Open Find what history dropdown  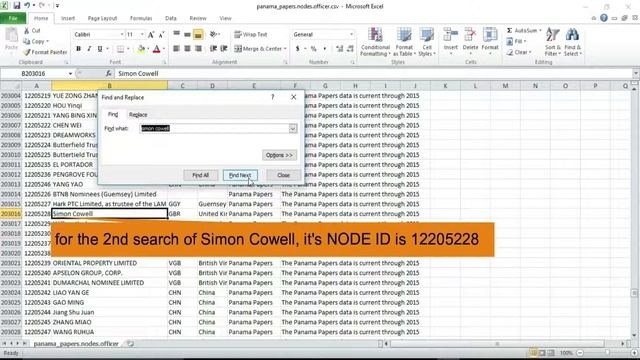[293, 129]
